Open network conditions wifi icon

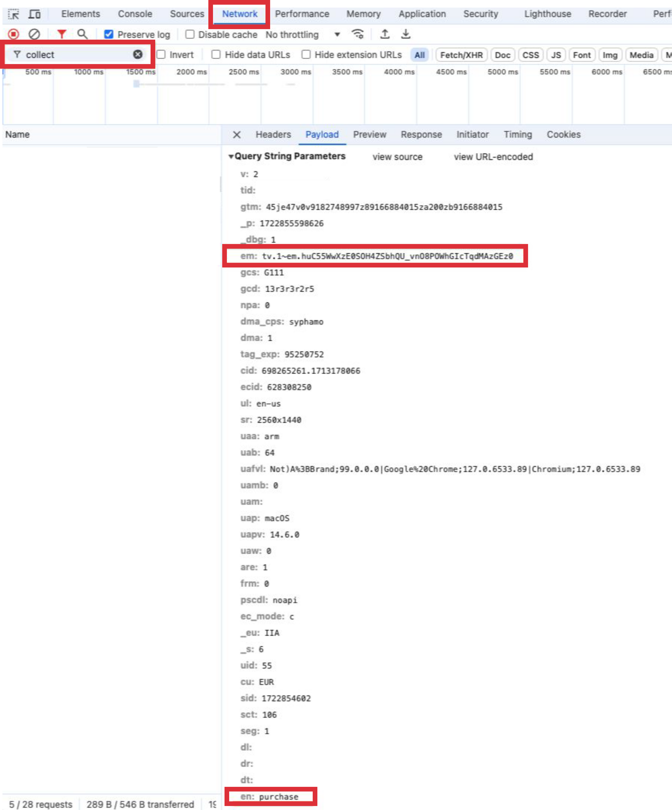pyautogui.click(x=358, y=34)
